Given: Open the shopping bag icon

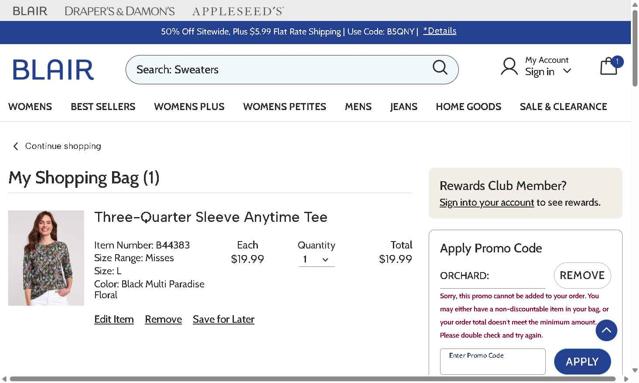Looking at the screenshot, I should (610, 66).
